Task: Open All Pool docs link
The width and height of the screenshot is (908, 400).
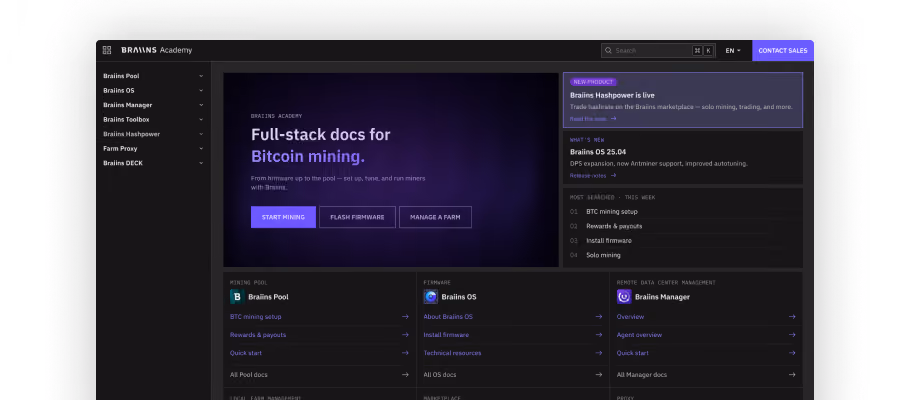Action: click(248, 375)
